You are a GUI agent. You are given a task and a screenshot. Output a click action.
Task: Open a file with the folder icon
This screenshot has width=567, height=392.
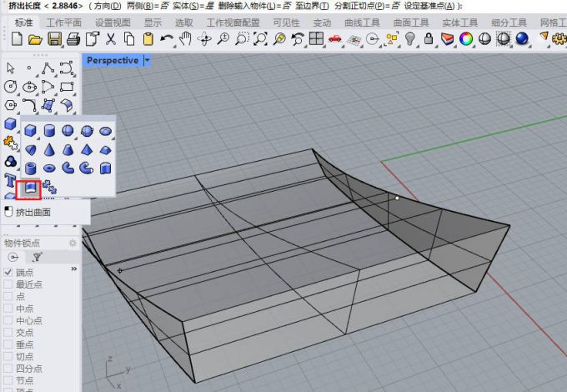pyautogui.click(x=35, y=38)
